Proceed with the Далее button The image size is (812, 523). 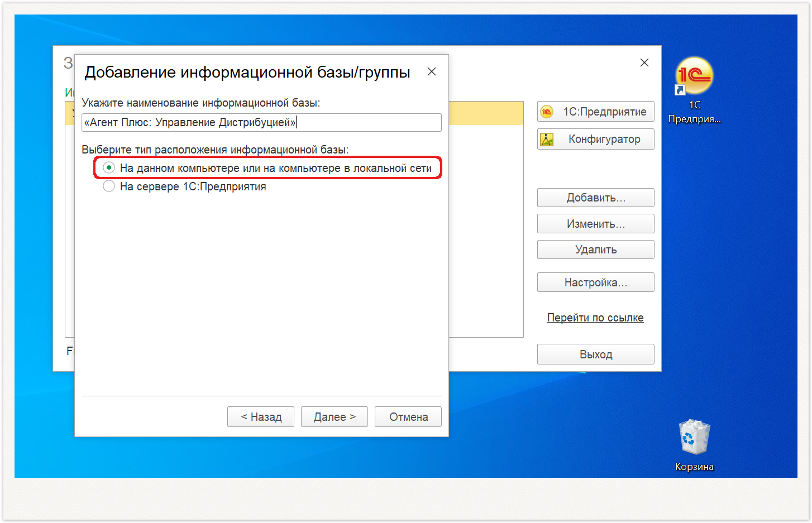[x=335, y=417]
